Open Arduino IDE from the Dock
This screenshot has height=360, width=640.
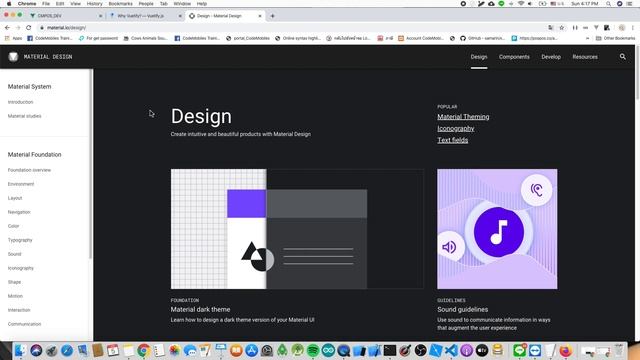click(x=328, y=351)
